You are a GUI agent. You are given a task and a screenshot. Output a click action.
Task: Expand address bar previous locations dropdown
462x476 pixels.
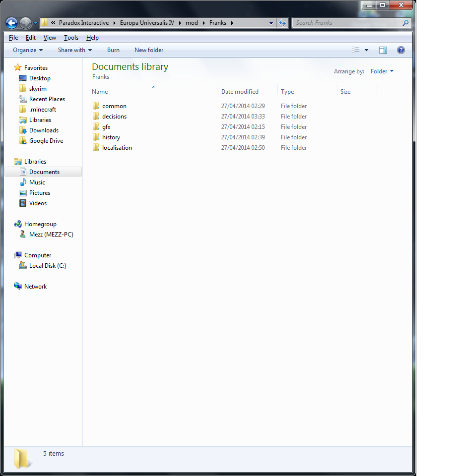271,23
